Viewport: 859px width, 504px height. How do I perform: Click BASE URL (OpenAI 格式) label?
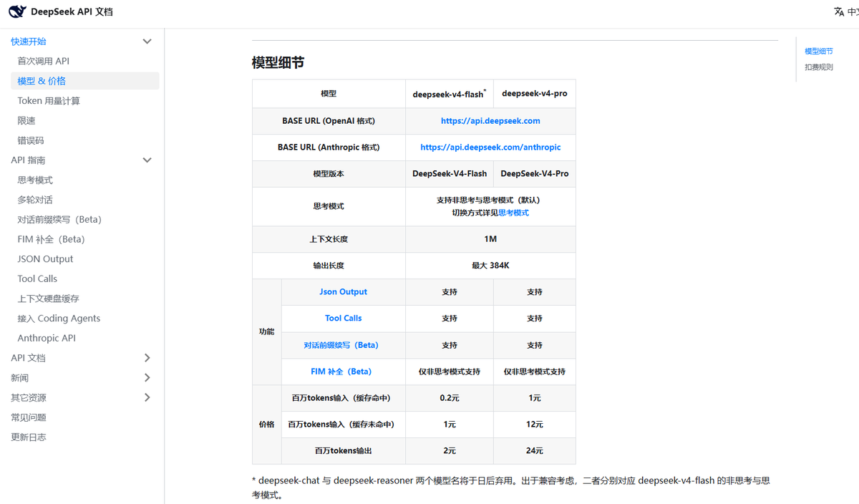pos(329,121)
